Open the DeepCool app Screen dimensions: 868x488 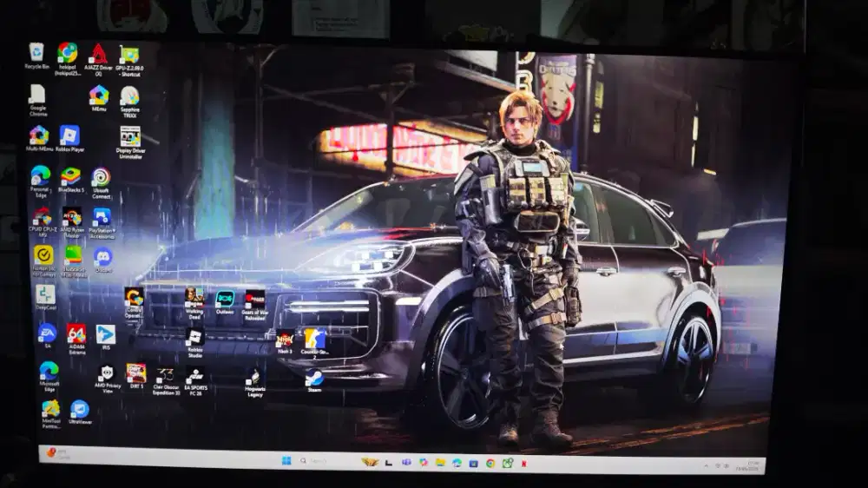45,298
